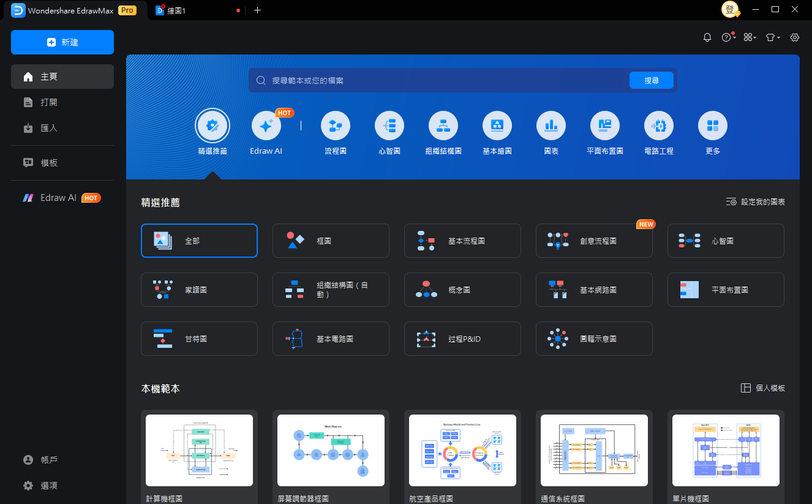Select the 心智圖 mind map category icon
The image size is (812, 504).
click(389, 126)
